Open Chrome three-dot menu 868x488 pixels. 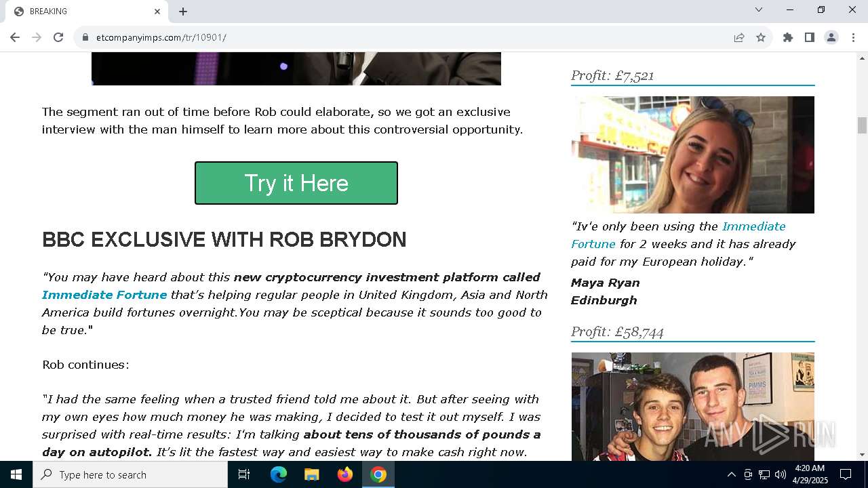[x=853, y=37]
